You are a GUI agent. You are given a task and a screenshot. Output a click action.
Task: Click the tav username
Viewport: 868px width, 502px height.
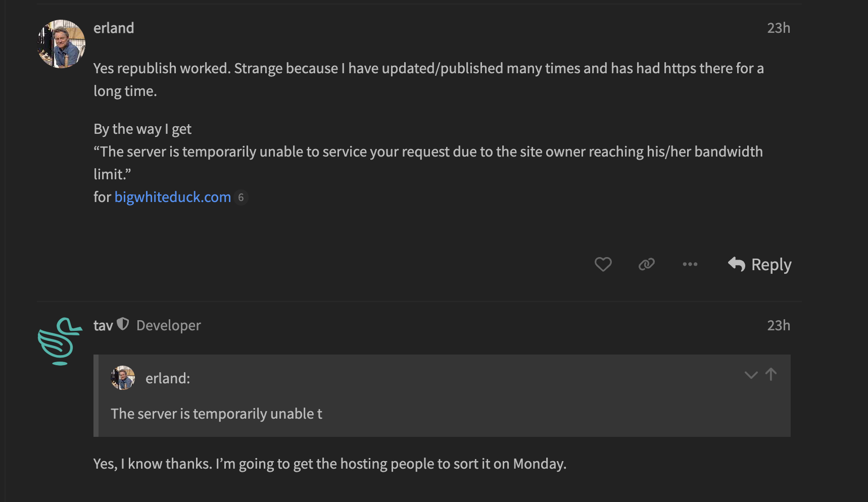click(x=103, y=326)
